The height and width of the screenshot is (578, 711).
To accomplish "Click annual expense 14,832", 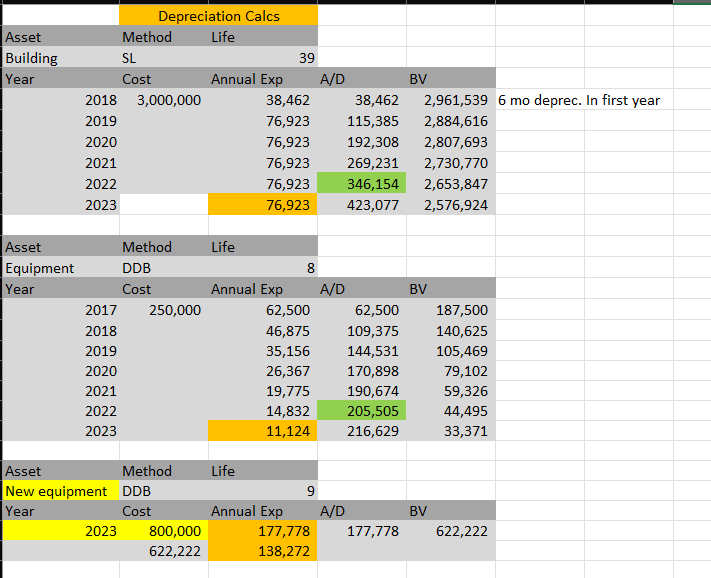I will click(263, 411).
